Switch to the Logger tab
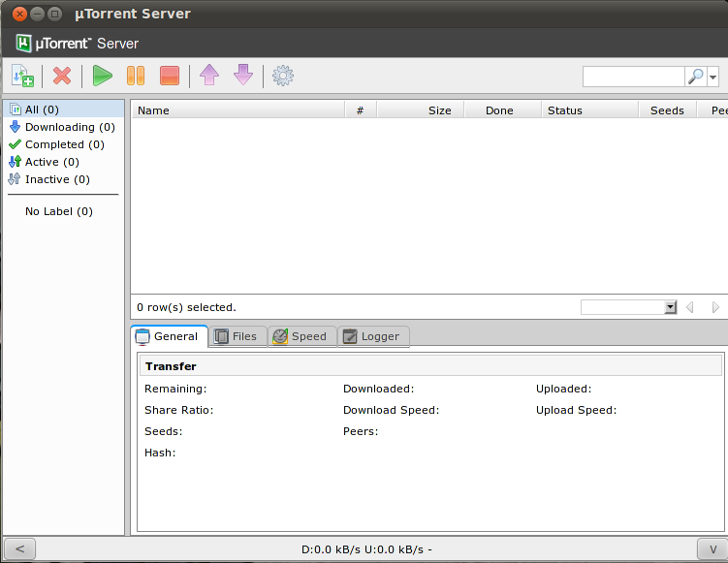728x563 pixels. click(373, 336)
